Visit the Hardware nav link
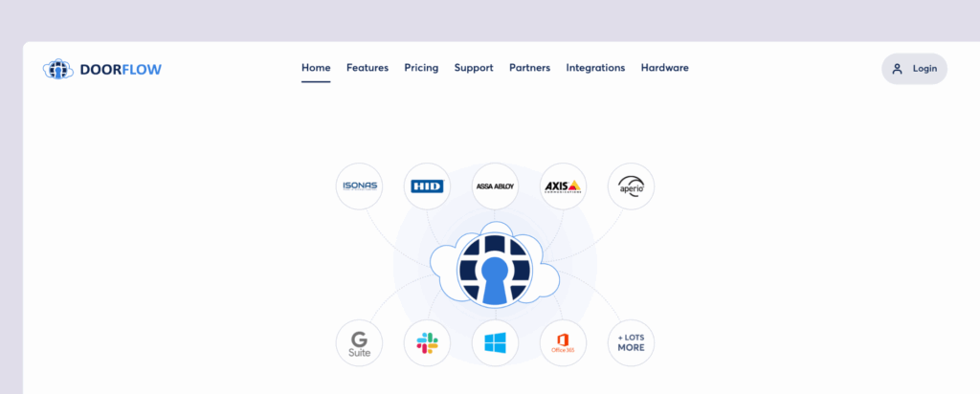 coord(664,68)
